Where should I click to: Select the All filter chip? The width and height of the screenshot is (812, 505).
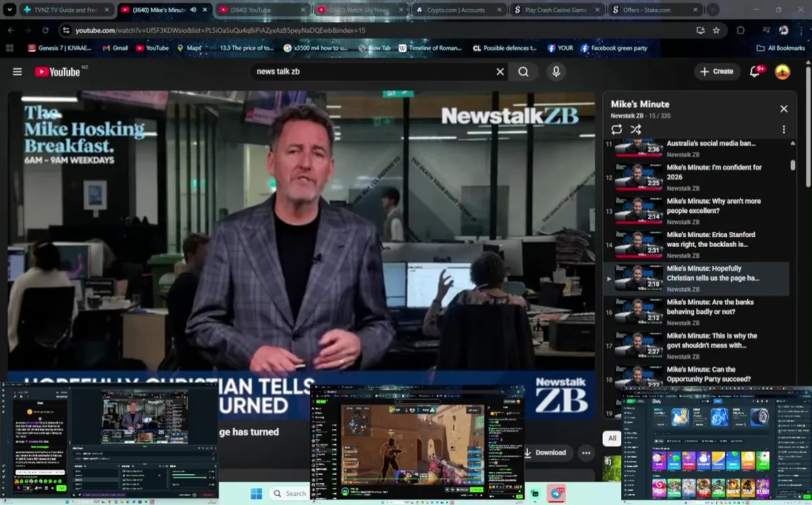(x=612, y=438)
